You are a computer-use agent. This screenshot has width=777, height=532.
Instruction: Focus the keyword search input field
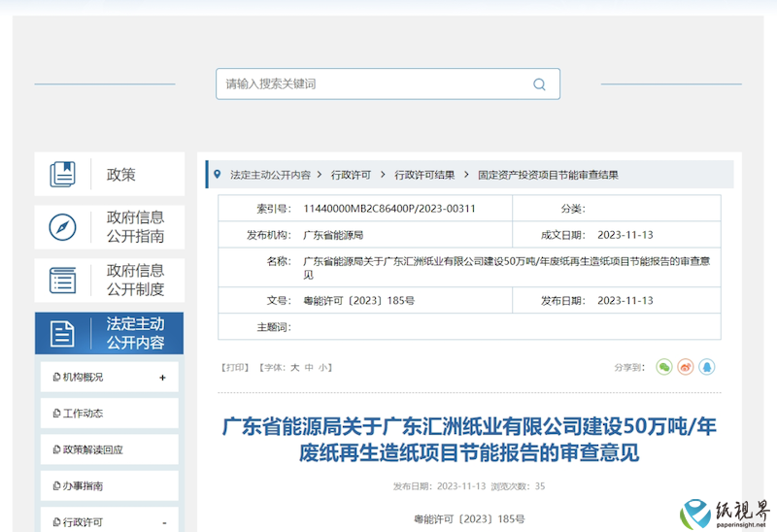click(388, 83)
